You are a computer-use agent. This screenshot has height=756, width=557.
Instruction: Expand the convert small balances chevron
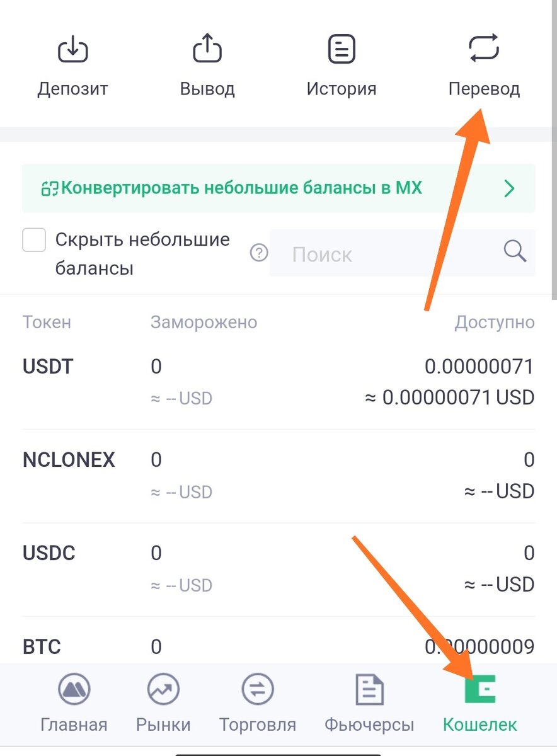(x=510, y=188)
